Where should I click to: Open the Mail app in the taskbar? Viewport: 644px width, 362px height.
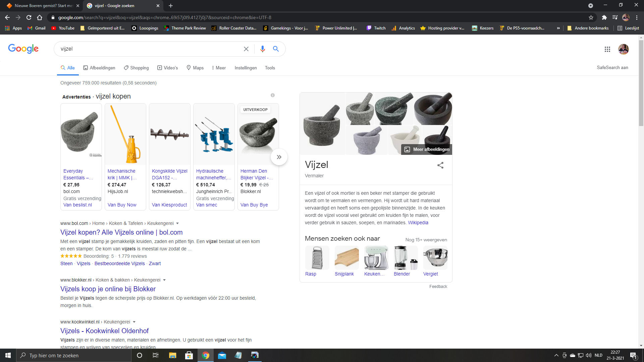(222, 355)
